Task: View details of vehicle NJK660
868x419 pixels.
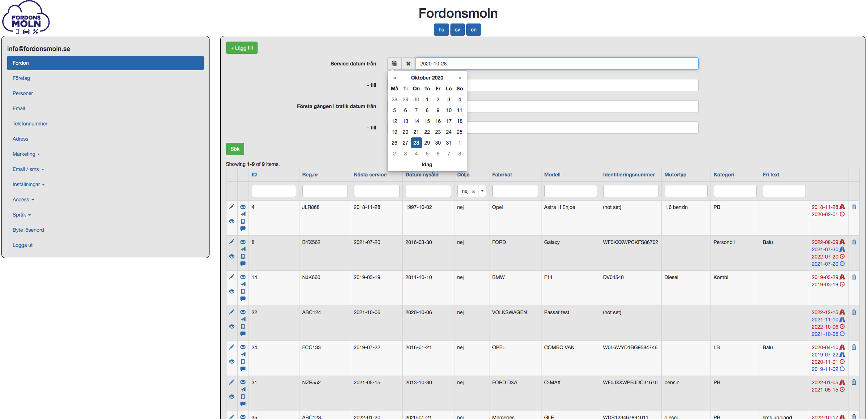Action: coord(232,291)
